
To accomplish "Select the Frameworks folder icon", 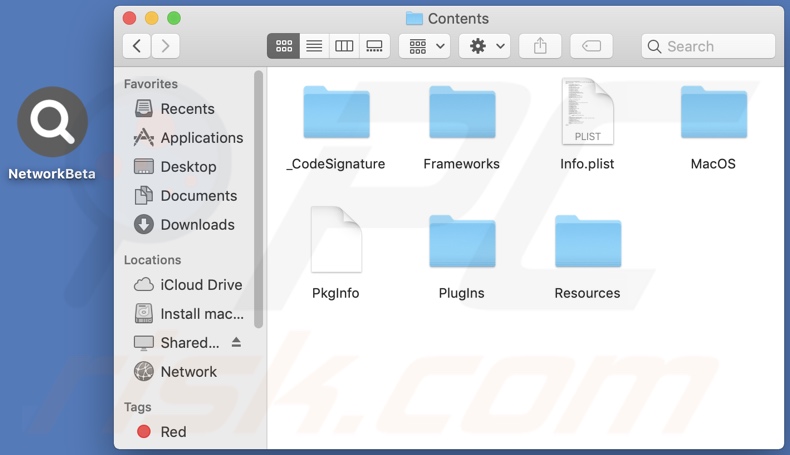I will click(x=462, y=112).
